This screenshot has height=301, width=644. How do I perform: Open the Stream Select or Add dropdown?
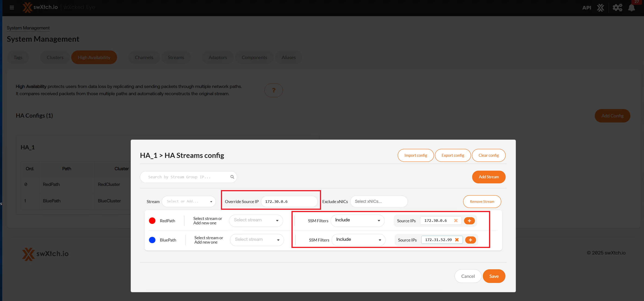pos(189,201)
